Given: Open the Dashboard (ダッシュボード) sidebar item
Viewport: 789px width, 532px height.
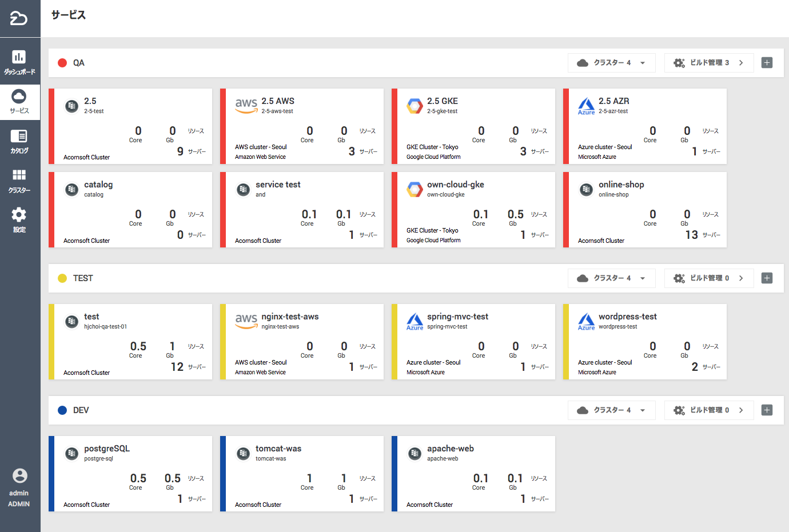Looking at the screenshot, I should pos(19,62).
